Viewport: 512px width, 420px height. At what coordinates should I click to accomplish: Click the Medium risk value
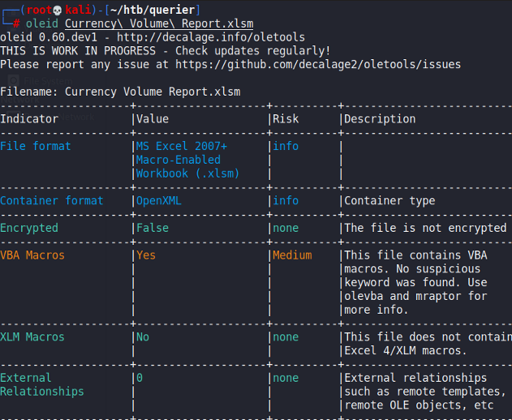(x=292, y=255)
